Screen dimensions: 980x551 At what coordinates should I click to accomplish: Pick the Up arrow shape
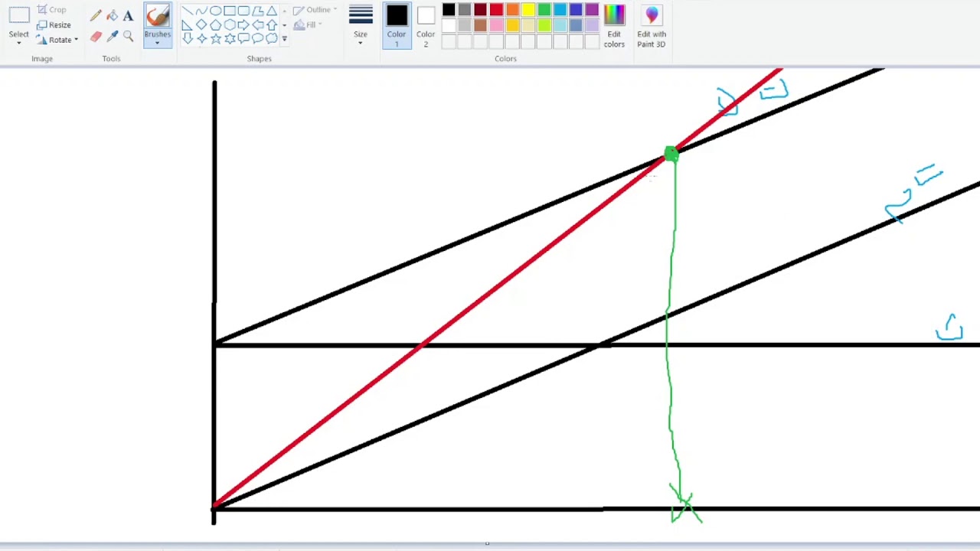(272, 24)
